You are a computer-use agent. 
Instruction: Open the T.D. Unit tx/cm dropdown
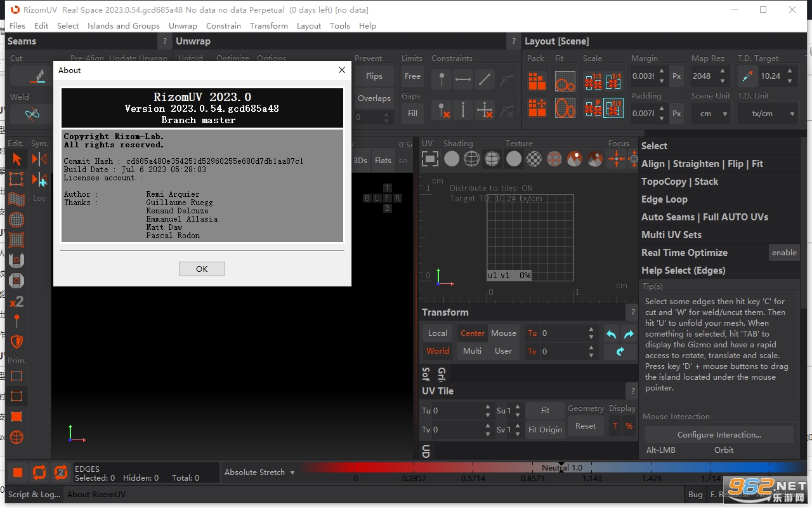click(x=768, y=114)
